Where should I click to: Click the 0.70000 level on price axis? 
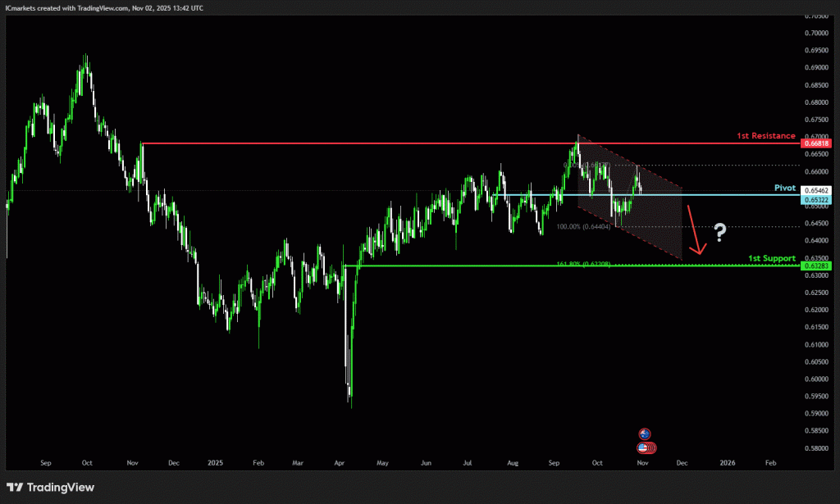tap(815, 33)
